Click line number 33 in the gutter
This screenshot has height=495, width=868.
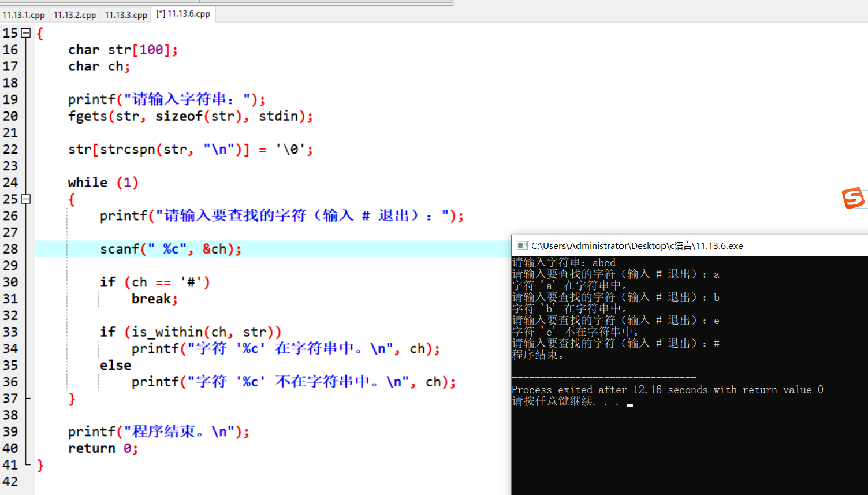tap(10, 332)
